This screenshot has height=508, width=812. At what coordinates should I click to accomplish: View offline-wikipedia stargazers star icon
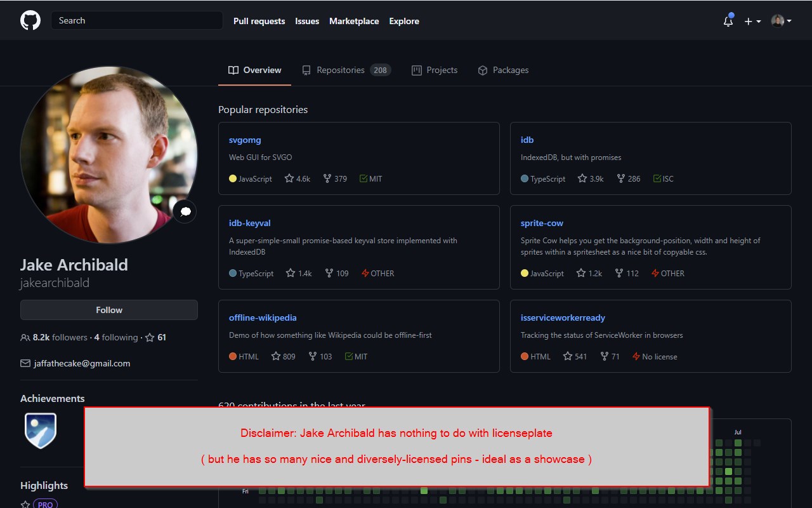276,356
